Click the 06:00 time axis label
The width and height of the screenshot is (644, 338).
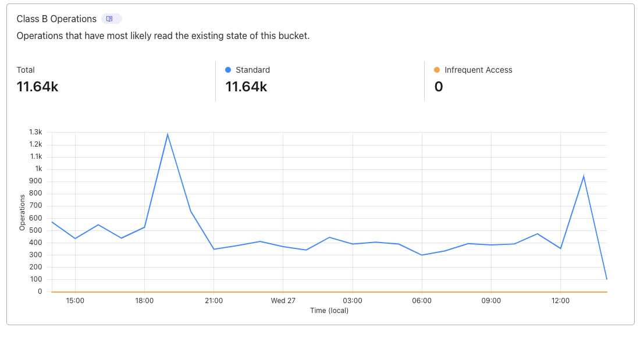coord(422,301)
